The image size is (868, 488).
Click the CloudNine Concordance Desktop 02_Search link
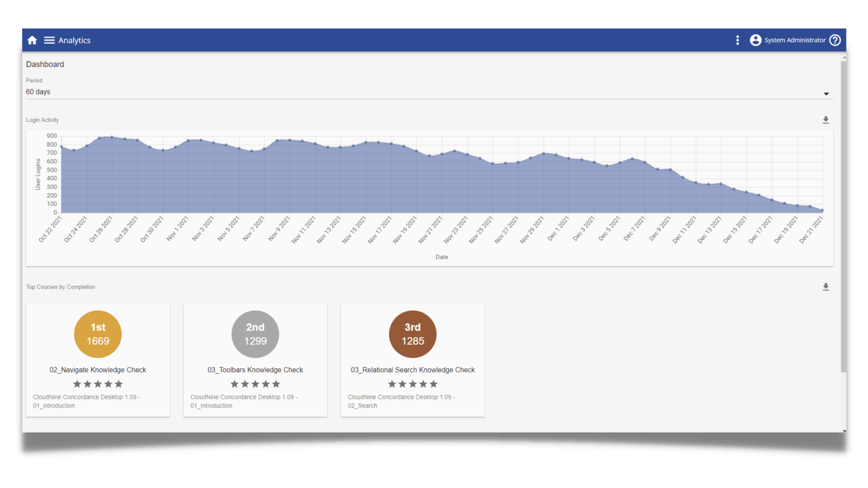[401, 401]
